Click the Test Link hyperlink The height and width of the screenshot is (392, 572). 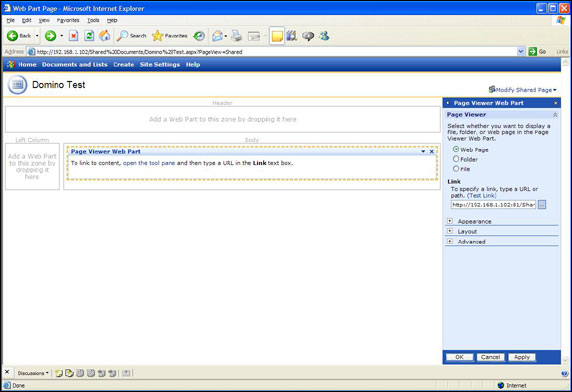482,195
